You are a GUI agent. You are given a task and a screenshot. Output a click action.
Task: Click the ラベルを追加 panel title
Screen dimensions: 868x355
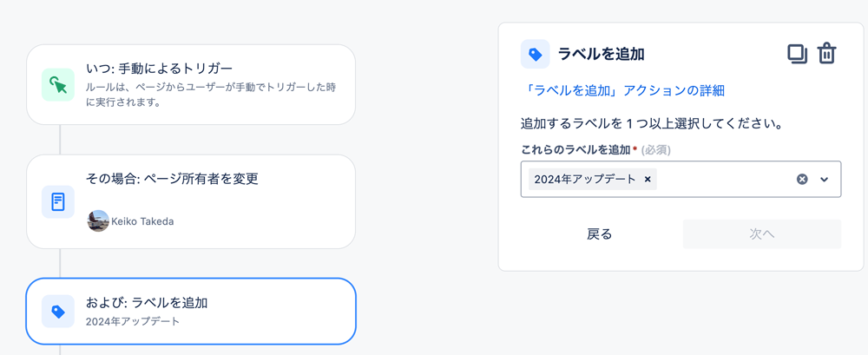pyautogui.click(x=601, y=54)
